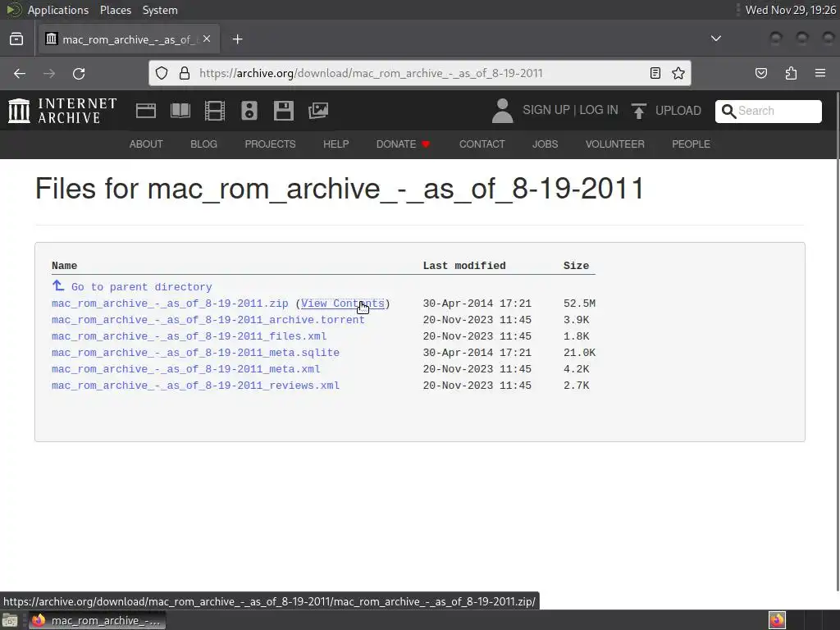Open the _meta.sqlite file link
Viewport: 840px width, 630px height.
click(195, 353)
